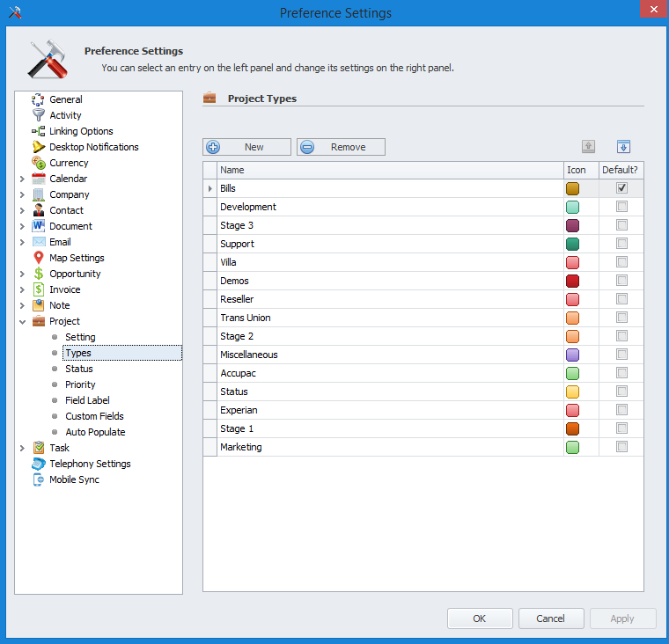The width and height of the screenshot is (669, 644).
Task: Click the Mobile Sync icon
Action: click(39, 479)
